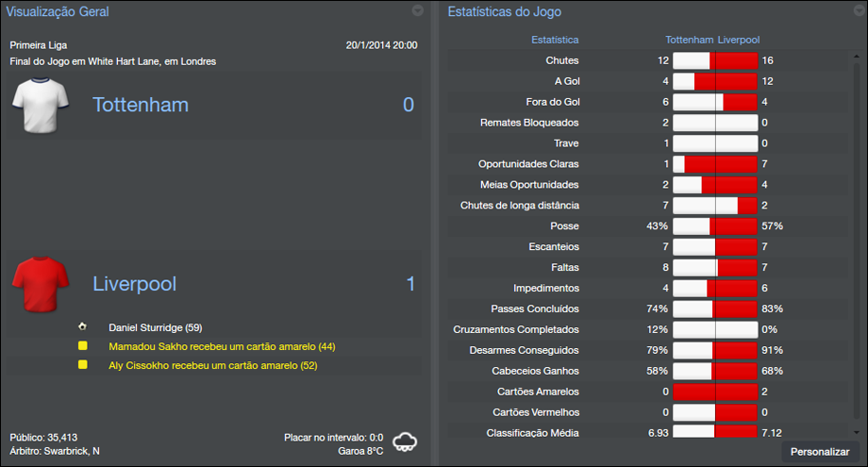This screenshot has width=868, height=467.
Task: Click the Estatística column header
Action: tap(555, 41)
